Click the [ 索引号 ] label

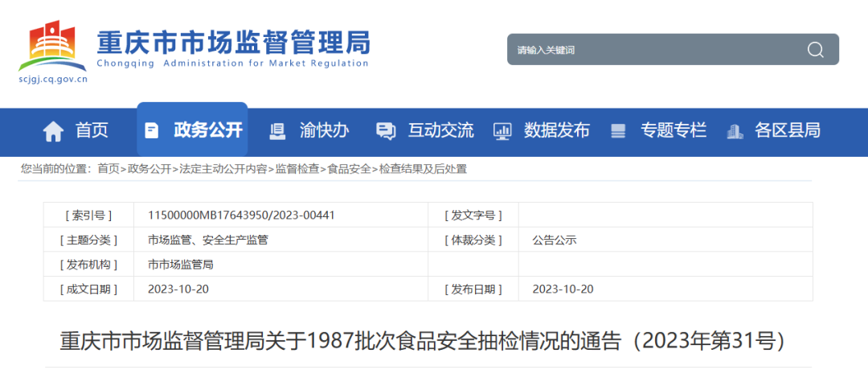tap(88, 215)
